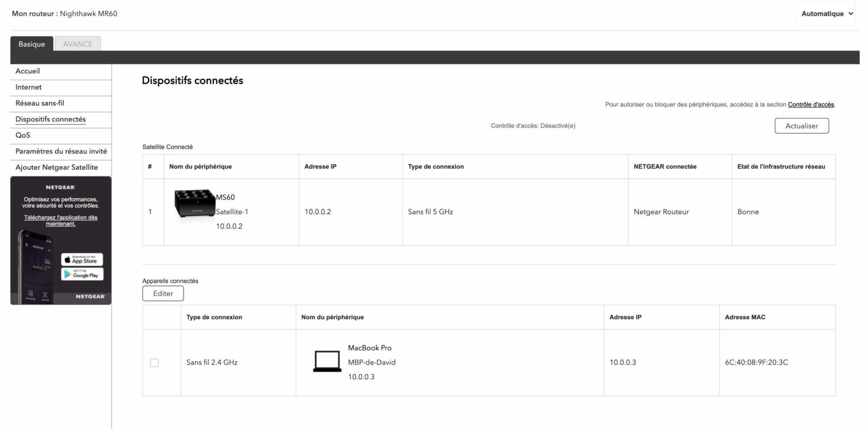This screenshot has width=868, height=429.
Task: Follow the Contrôle d'accès link
Action: (x=811, y=105)
